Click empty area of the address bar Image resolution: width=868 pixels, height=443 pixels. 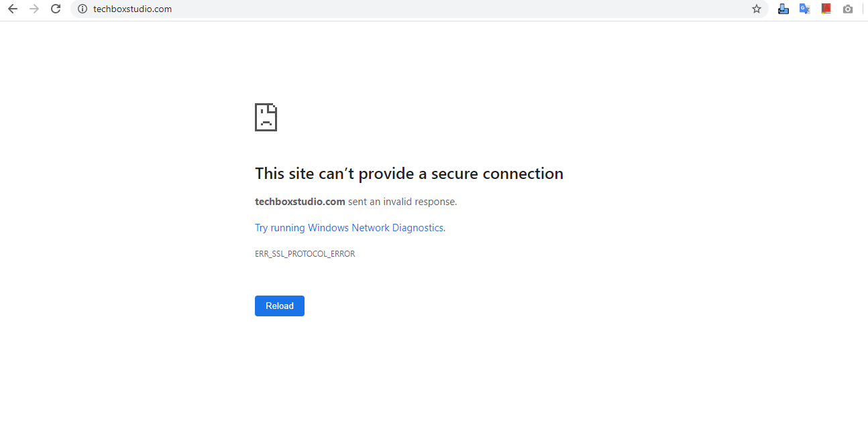click(x=436, y=9)
